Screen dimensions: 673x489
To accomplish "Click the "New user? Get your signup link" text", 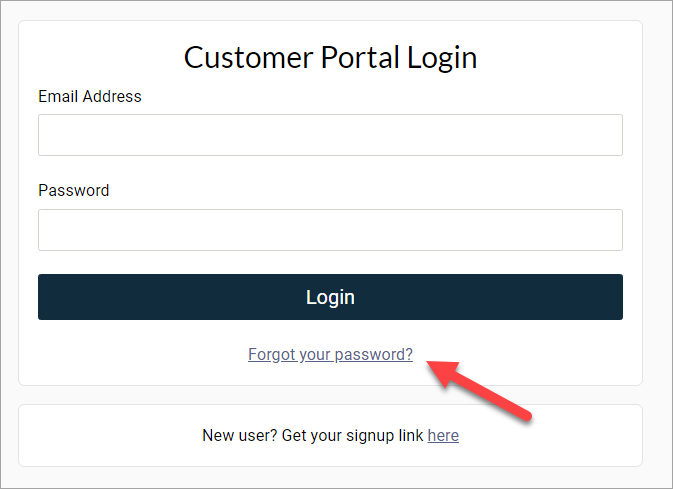I will point(313,436).
